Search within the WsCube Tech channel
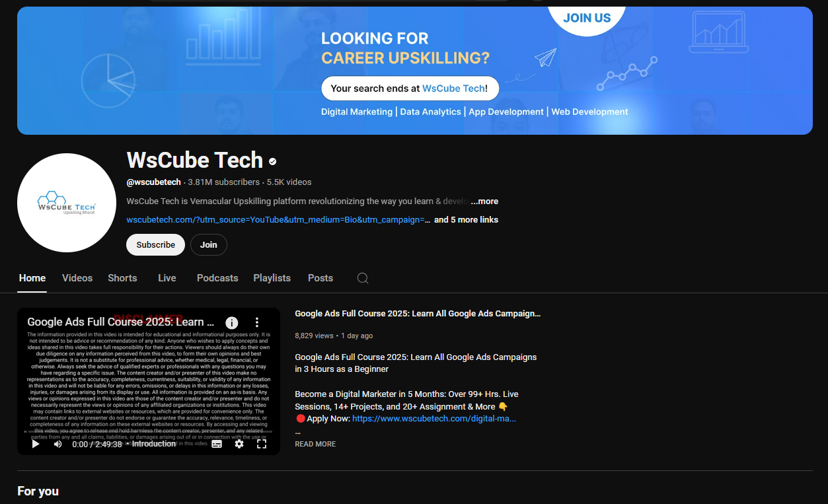The width and height of the screenshot is (828, 504). 363,278
